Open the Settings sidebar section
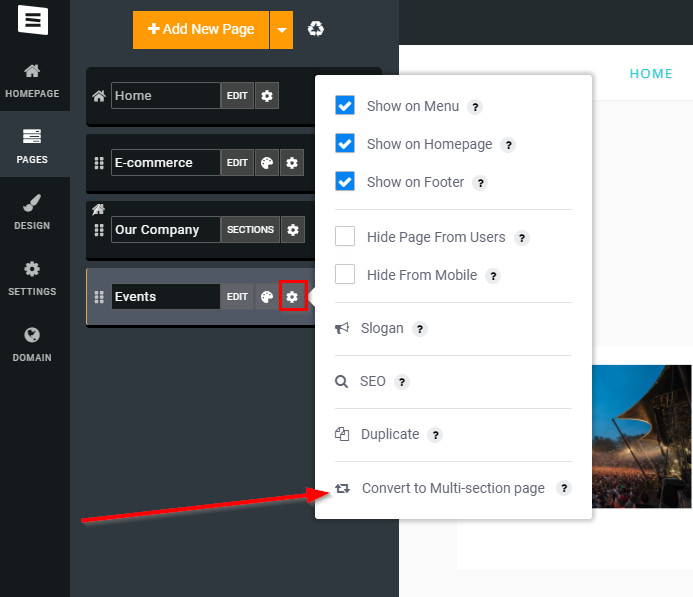Screen dimensions: 693x597 pyautogui.click(x=32, y=278)
